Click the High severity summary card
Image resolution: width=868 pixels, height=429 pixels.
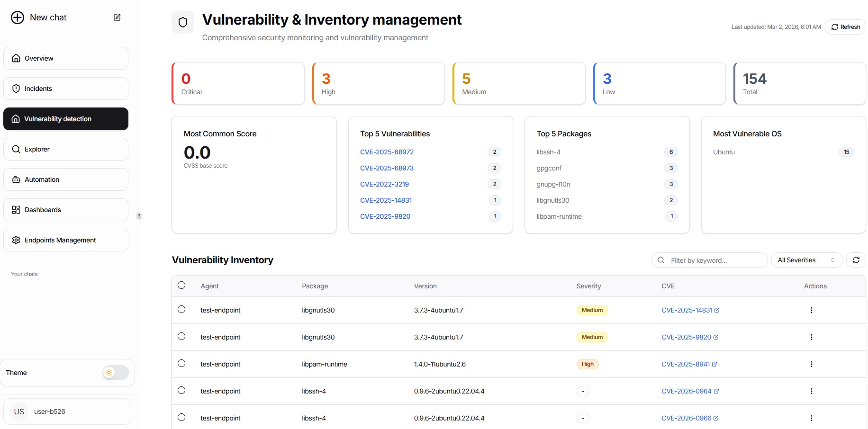click(378, 84)
